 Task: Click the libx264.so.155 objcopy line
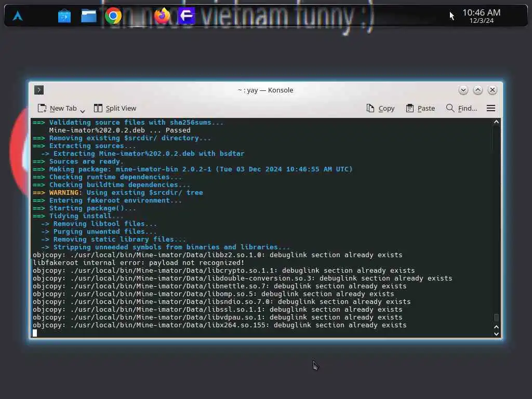[220, 325]
